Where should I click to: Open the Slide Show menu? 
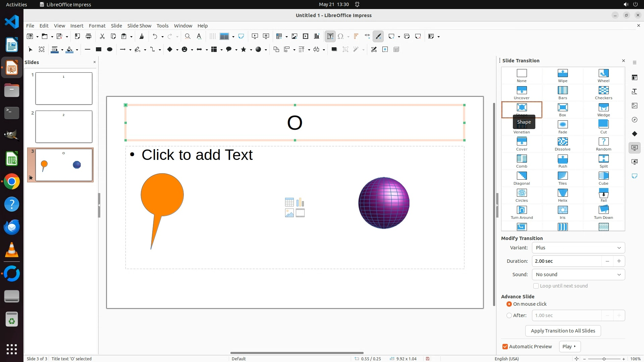pos(139,25)
